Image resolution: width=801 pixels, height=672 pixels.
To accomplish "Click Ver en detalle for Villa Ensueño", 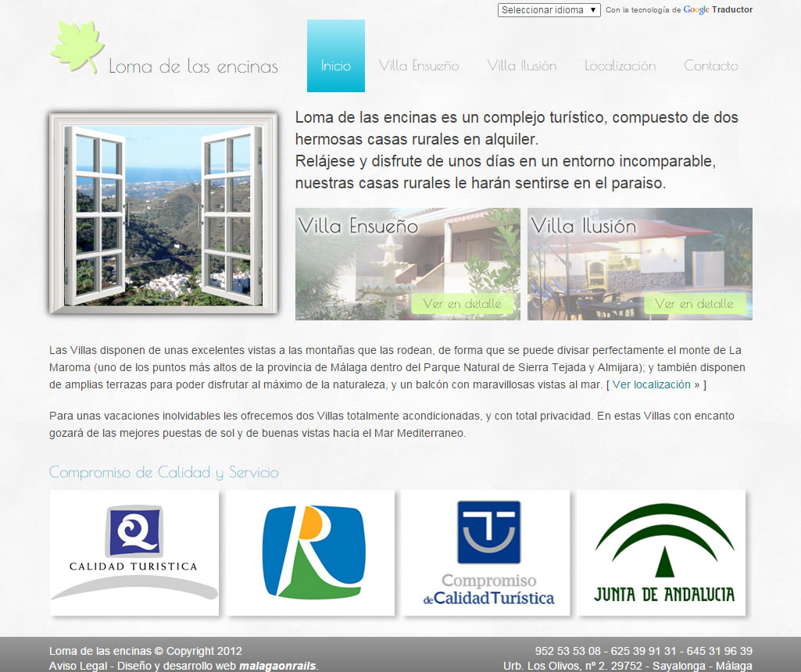I will click(x=463, y=304).
